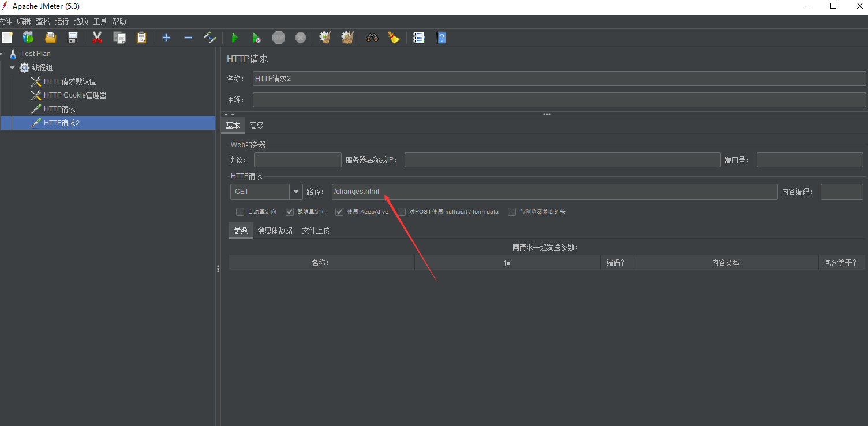Switch to the 高级 tab
868x426 pixels.
click(256, 125)
